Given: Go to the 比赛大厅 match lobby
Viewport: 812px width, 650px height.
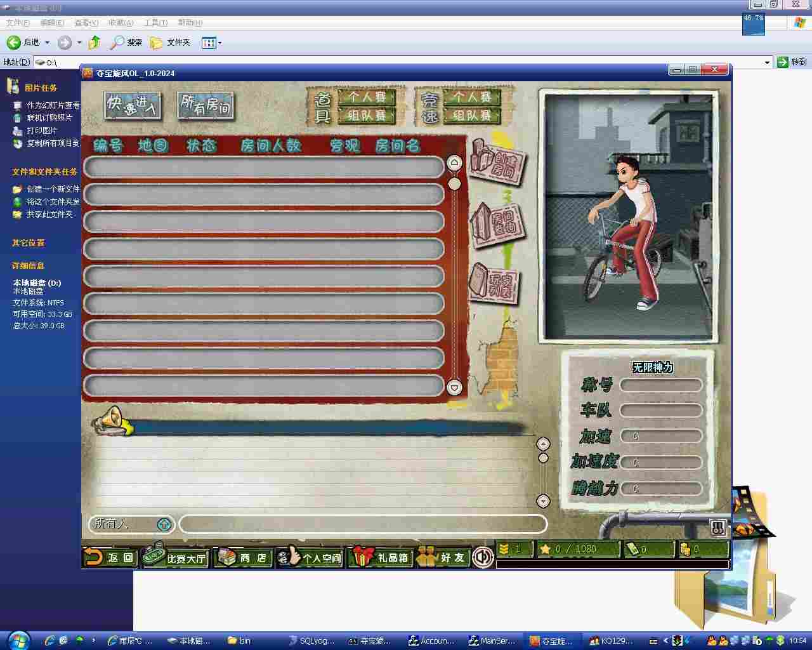Looking at the screenshot, I should tap(176, 557).
